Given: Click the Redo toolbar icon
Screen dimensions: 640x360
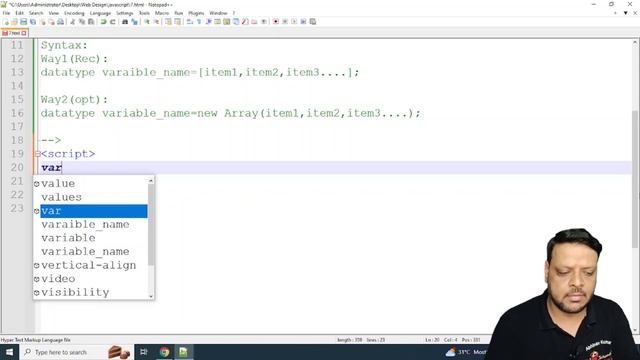Looking at the screenshot, I should pos(112,22).
